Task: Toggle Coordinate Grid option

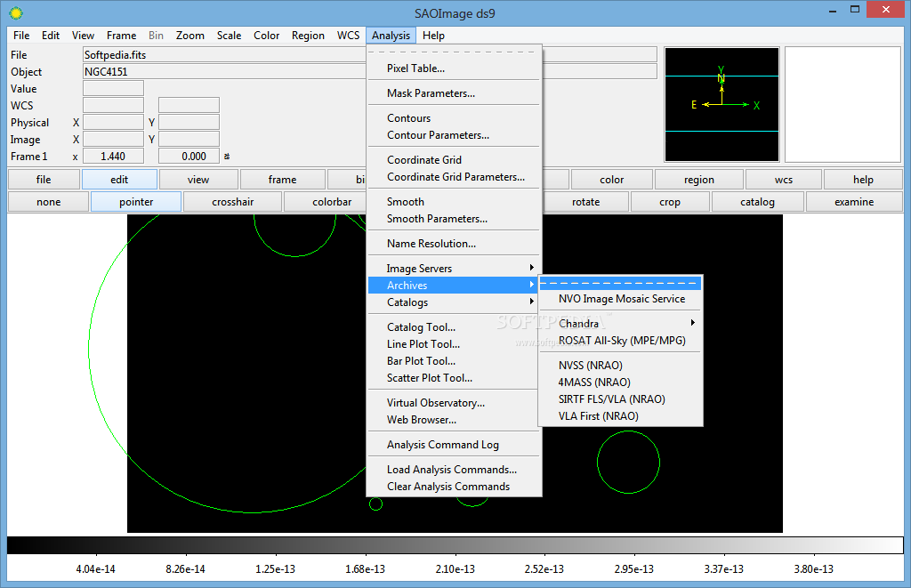Action: pos(455,160)
